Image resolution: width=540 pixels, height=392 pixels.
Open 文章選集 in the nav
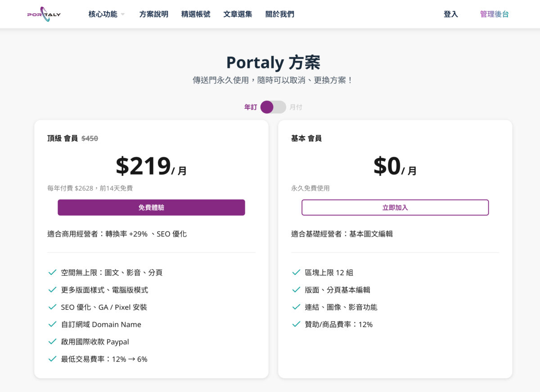(238, 14)
